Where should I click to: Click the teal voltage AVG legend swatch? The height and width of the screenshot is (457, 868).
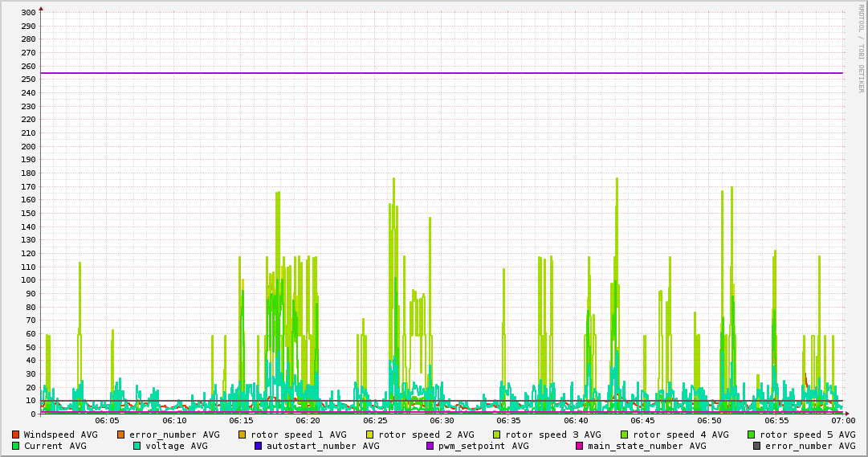137,446
